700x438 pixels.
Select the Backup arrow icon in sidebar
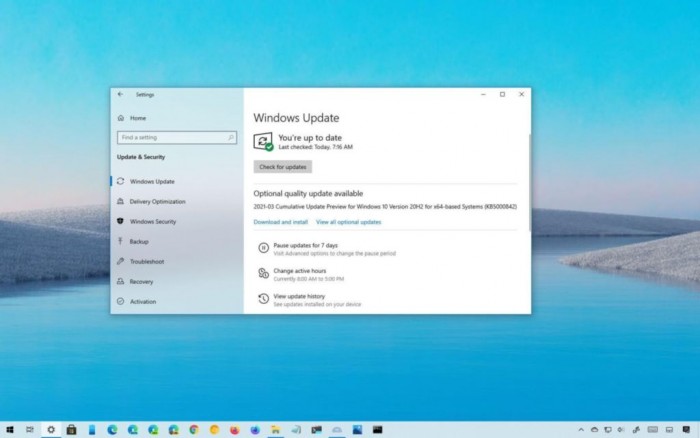[121, 241]
